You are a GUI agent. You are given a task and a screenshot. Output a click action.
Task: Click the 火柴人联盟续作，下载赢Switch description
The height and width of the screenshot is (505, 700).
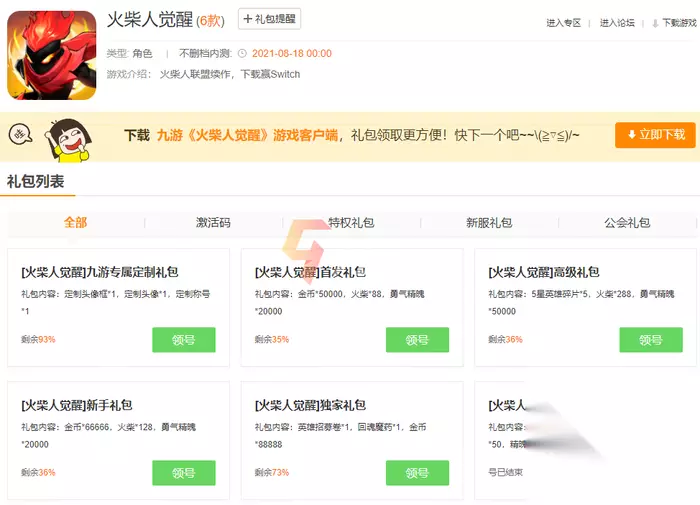(x=229, y=74)
